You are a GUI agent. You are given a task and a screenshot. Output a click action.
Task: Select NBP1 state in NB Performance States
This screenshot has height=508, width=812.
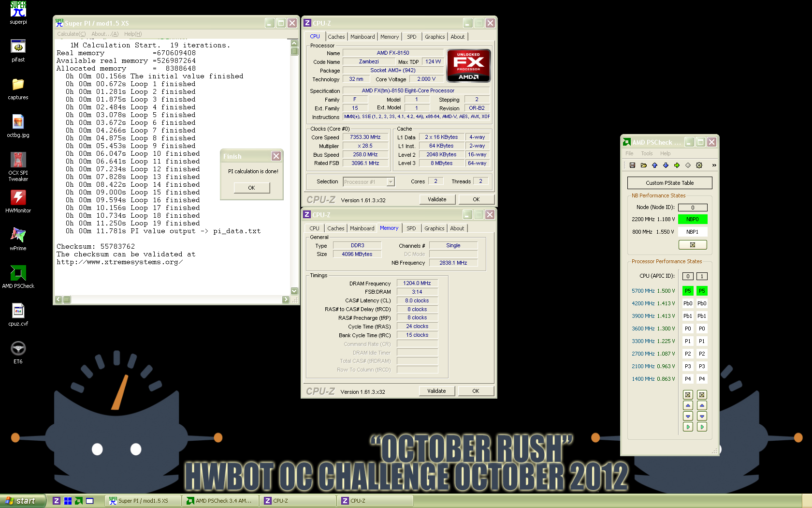click(693, 232)
